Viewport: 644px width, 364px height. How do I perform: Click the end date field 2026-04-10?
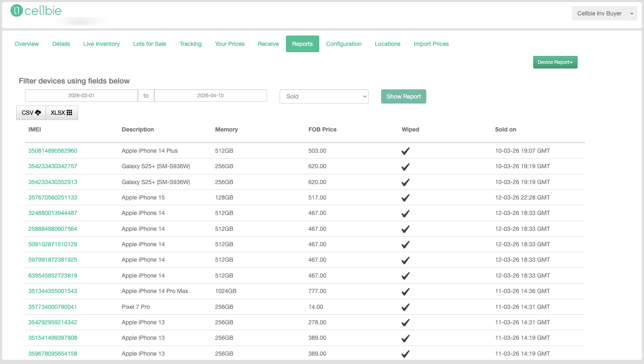point(210,96)
